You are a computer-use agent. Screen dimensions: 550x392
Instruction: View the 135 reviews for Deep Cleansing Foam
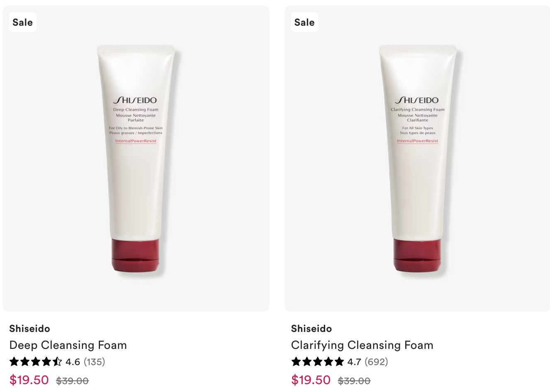tap(95, 362)
